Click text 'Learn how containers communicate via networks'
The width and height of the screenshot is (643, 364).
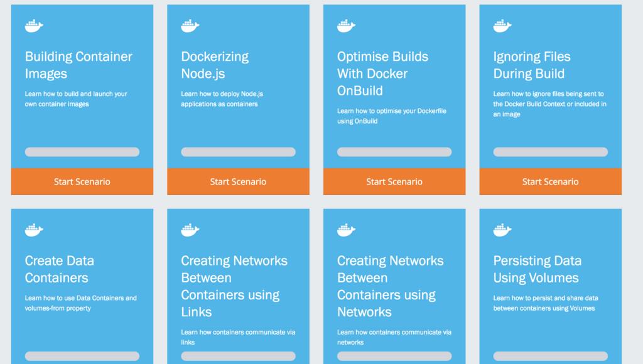pyautogui.click(x=394, y=337)
